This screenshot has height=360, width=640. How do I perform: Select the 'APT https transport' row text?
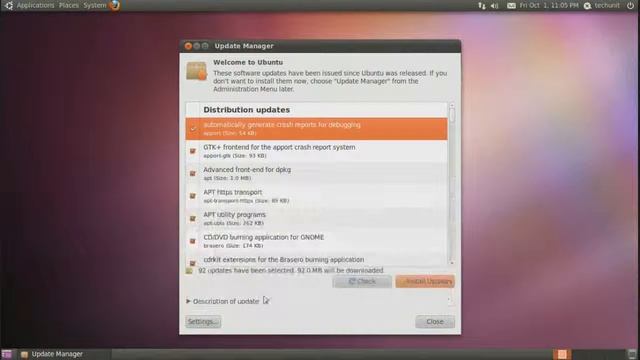point(233,192)
